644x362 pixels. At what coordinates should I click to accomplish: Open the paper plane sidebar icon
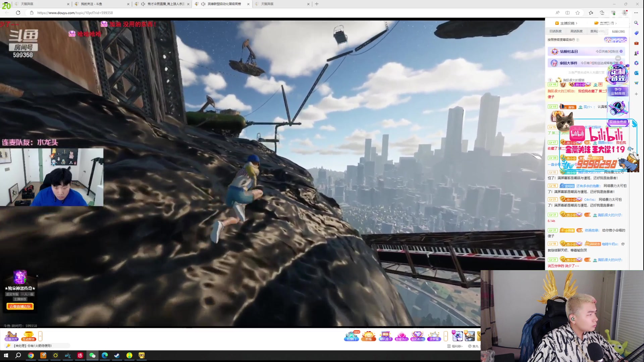(636, 83)
